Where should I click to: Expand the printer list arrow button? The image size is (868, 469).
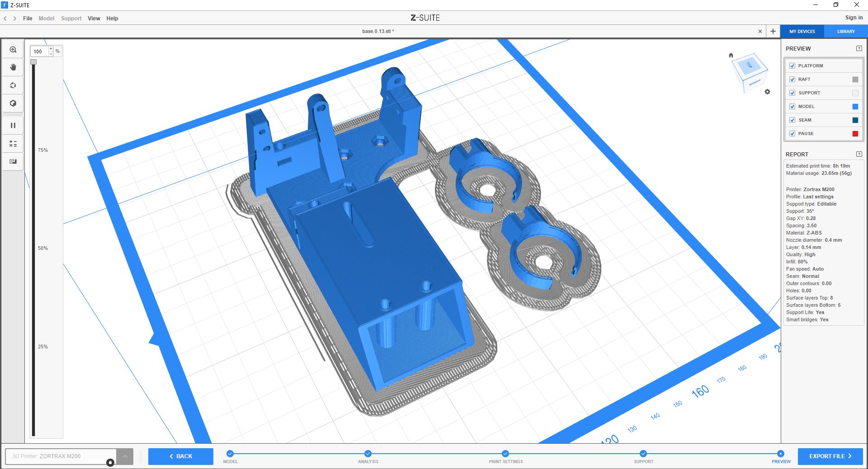(x=125, y=456)
